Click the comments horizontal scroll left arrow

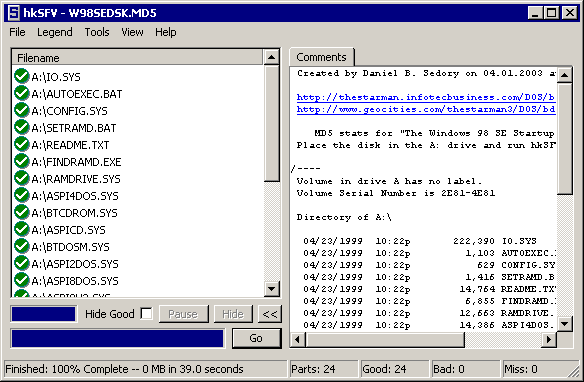click(298, 340)
